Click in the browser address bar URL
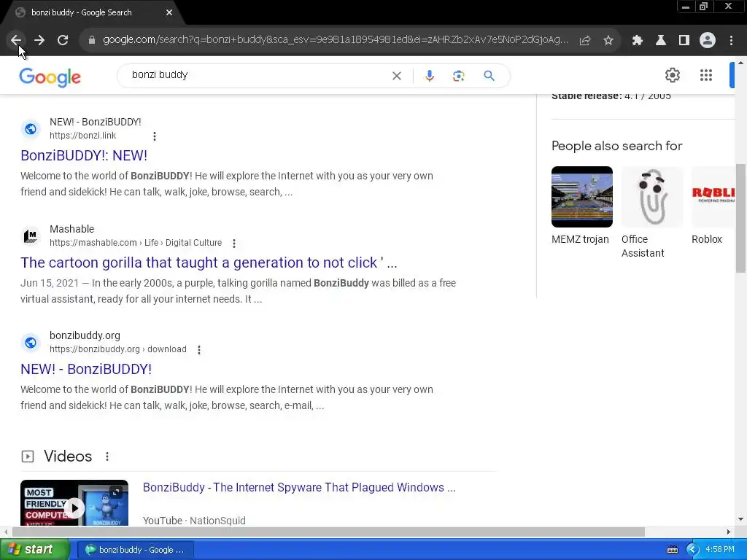This screenshot has width=747, height=560. point(336,39)
